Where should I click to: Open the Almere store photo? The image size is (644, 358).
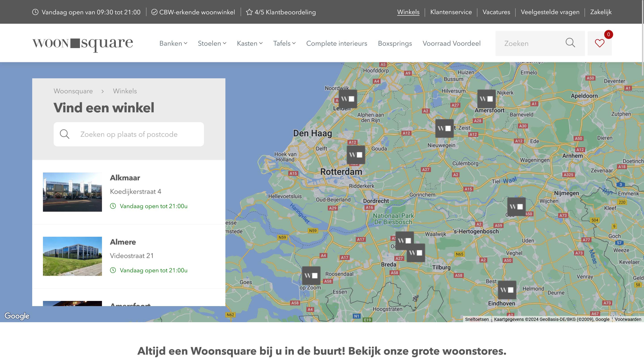click(72, 256)
